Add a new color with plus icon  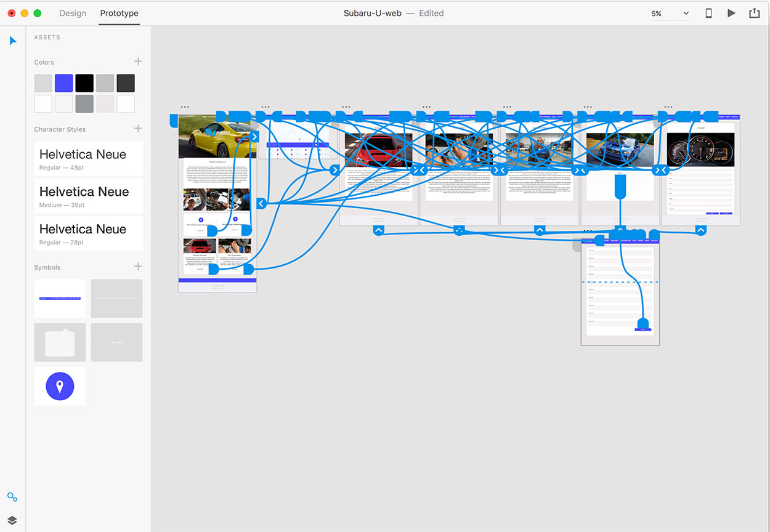[x=138, y=62]
